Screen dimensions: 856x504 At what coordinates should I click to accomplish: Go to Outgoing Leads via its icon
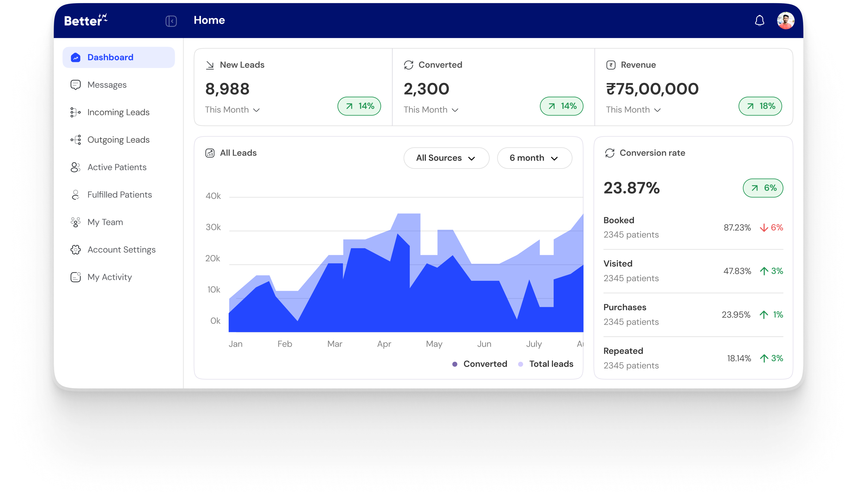tap(75, 140)
